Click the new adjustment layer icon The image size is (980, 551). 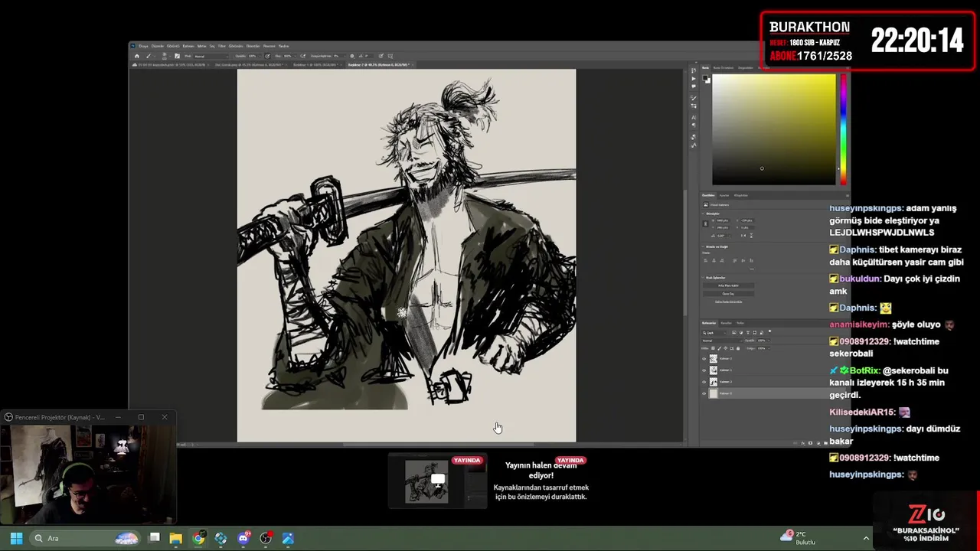pos(818,443)
